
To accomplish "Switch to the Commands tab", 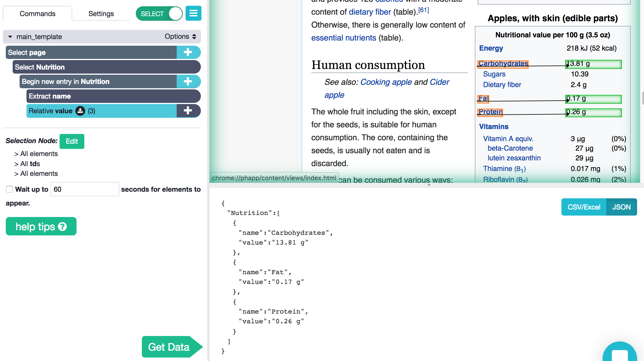I will 37,14.
